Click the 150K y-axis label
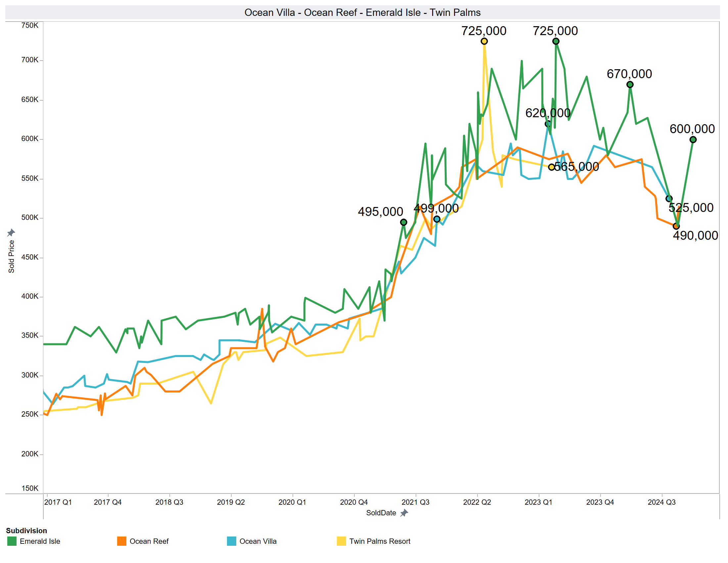The image size is (728, 563). click(x=30, y=488)
